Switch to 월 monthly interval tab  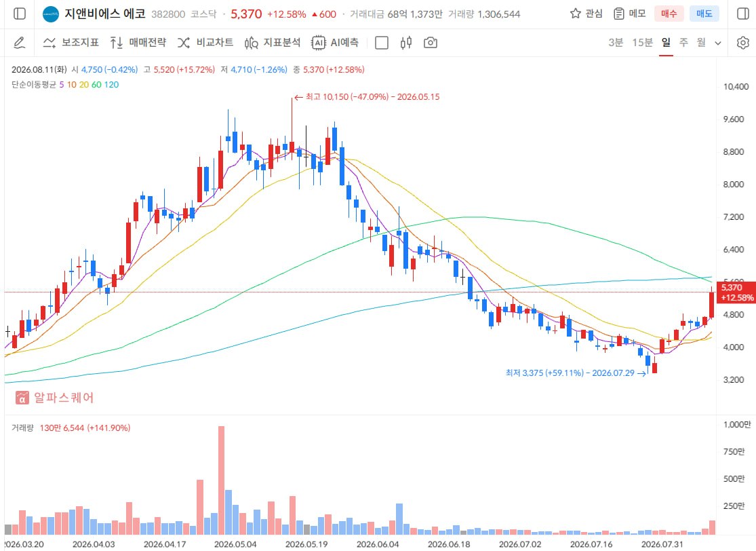[x=701, y=43]
